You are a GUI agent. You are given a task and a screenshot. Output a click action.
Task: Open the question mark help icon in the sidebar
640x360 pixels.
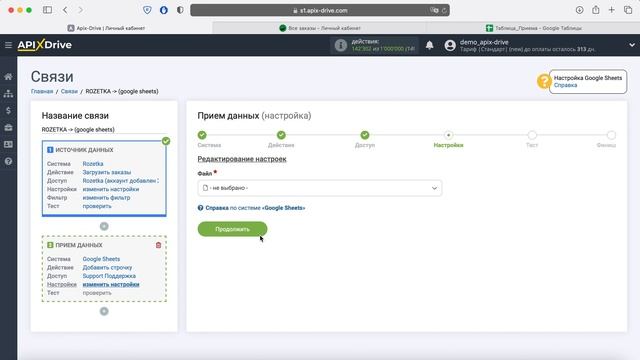tap(8, 162)
